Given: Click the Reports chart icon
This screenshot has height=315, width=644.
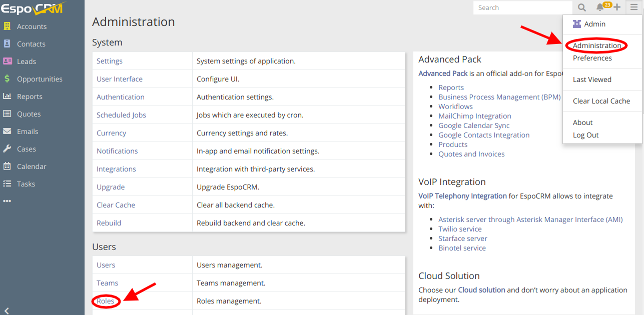Looking at the screenshot, I should tap(7, 96).
